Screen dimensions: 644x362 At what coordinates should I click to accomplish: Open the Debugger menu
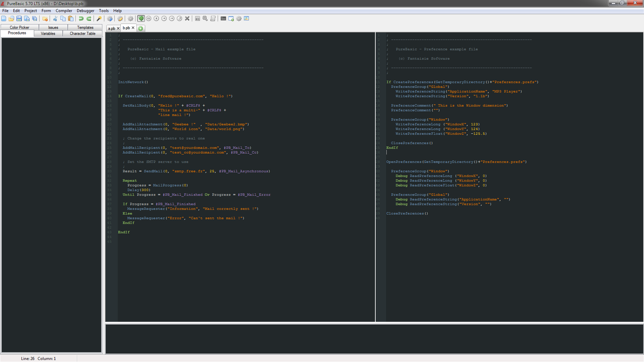[86, 11]
